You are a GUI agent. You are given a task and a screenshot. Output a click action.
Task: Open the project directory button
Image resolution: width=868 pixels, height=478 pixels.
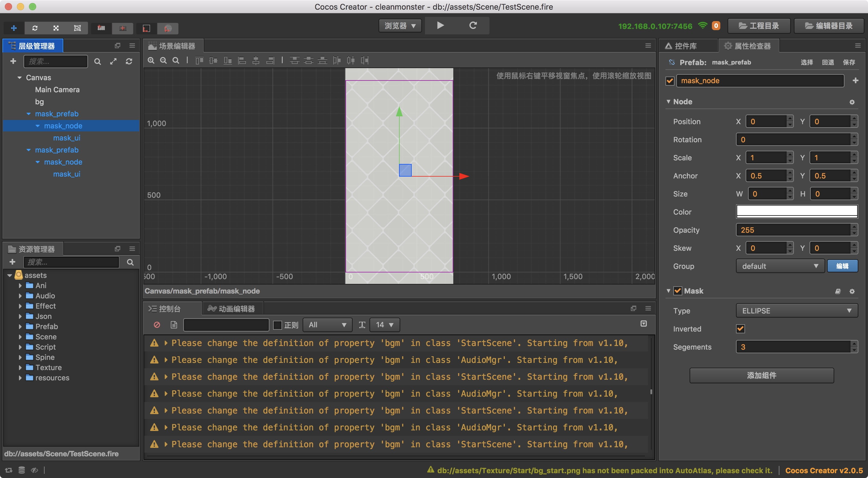[x=759, y=26]
